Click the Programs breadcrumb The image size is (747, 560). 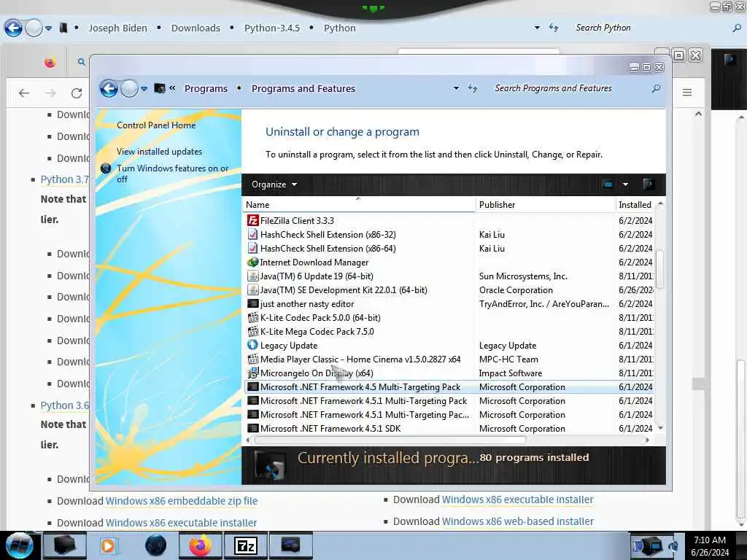[x=206, y=88]
